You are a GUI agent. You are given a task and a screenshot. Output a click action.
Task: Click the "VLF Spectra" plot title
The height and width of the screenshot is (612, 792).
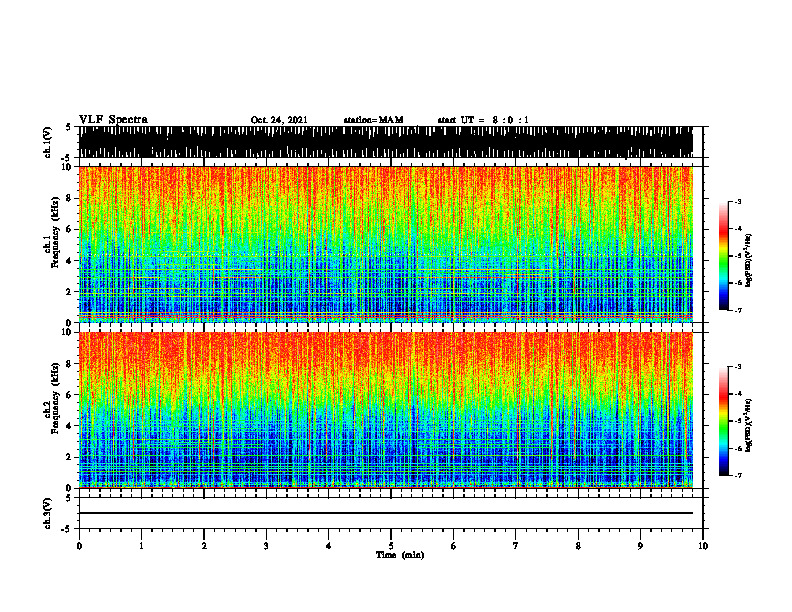pyautogui.click(x=113, y=120)
